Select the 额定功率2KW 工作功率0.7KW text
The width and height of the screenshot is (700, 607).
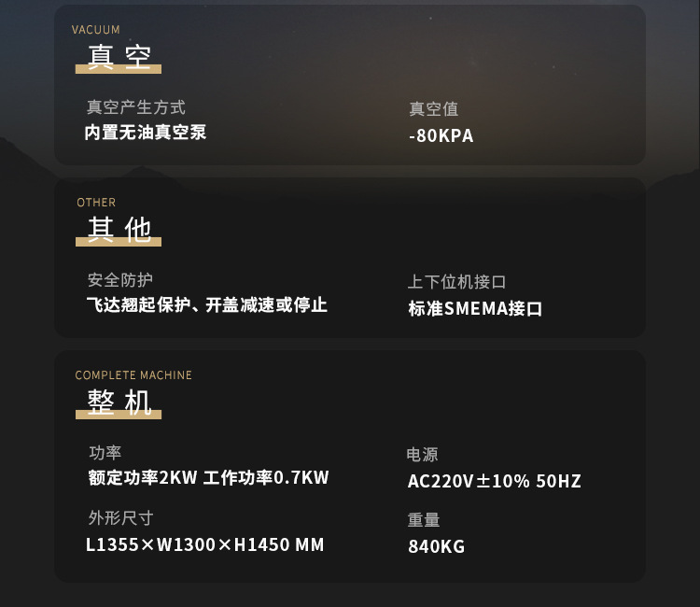pyautogui.click(x=208, y=478)
